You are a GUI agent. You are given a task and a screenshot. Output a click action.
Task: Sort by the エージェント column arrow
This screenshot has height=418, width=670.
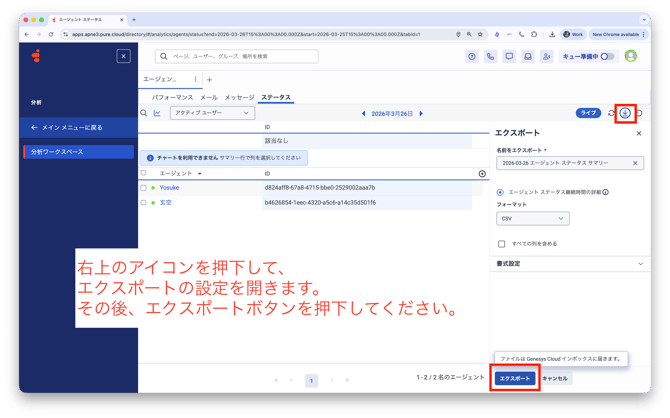point(200,174)
